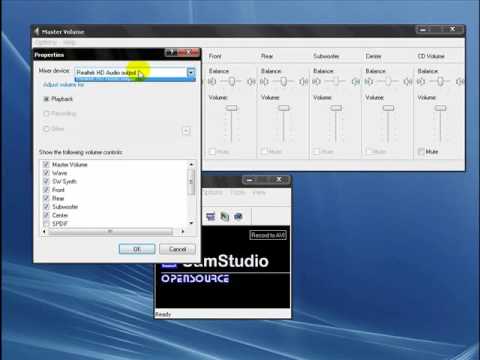The height and width of the screenshot is (360, 480).
Task: Toggle the SW Synth checkbox
Action: (46, 181)
